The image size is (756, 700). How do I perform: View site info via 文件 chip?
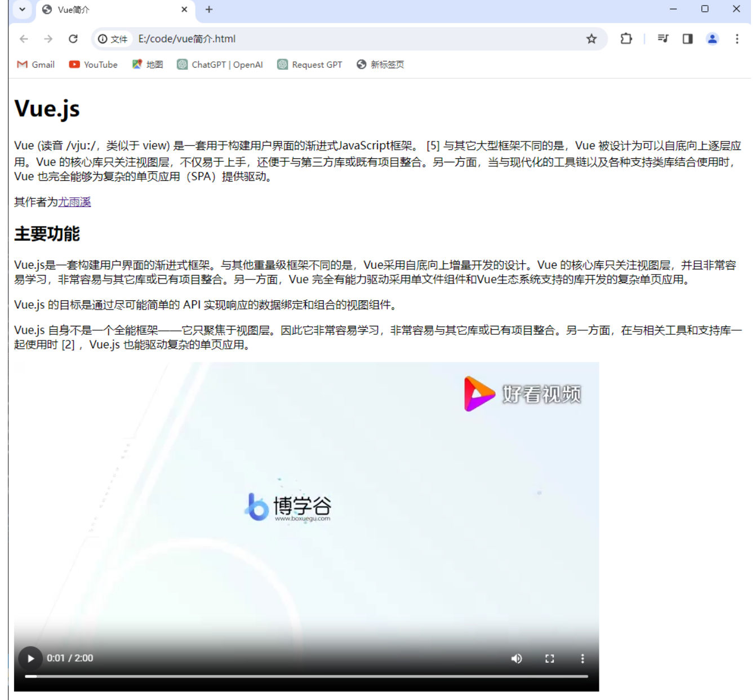[x=113, y=39]
